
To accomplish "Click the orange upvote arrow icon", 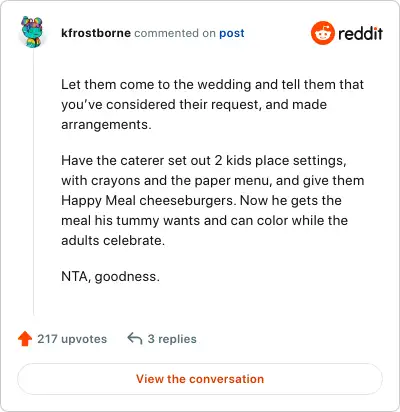I will tap(25, 339).
